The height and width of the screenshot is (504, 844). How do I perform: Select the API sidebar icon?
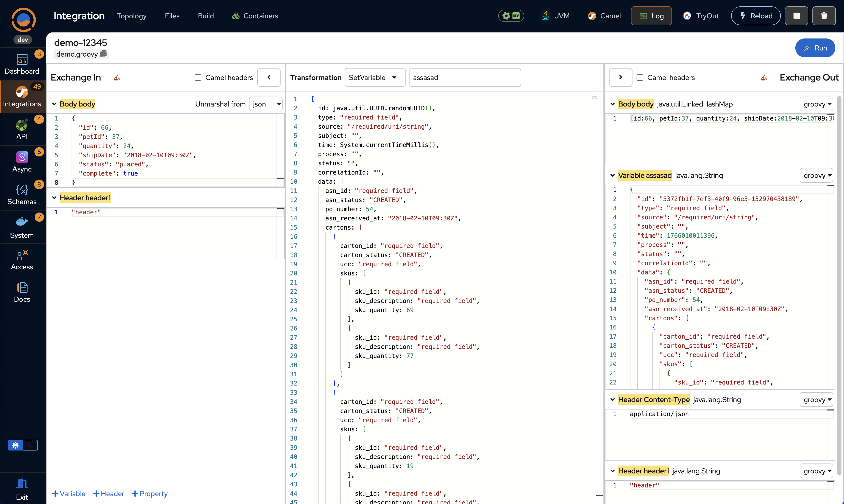click(x=22, y=129)
